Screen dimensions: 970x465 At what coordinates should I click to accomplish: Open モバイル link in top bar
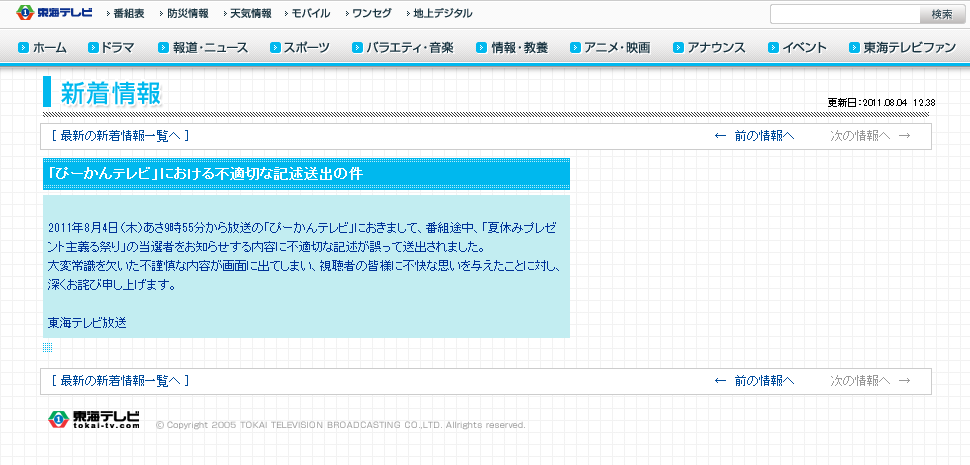point(311,13)
